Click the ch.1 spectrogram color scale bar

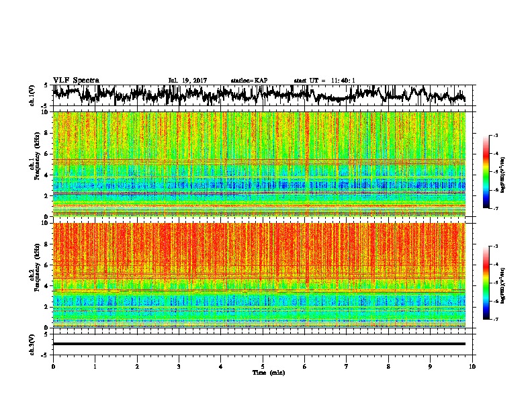[486, 172]
